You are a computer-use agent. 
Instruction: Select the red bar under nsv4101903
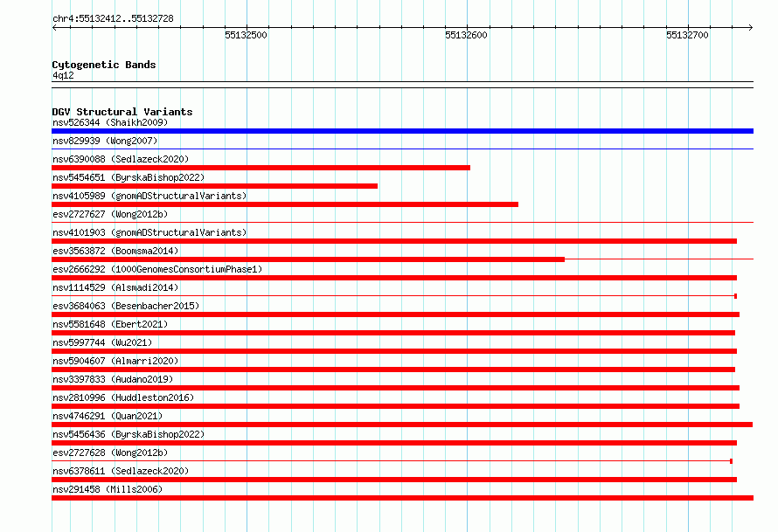pos(394,241)
